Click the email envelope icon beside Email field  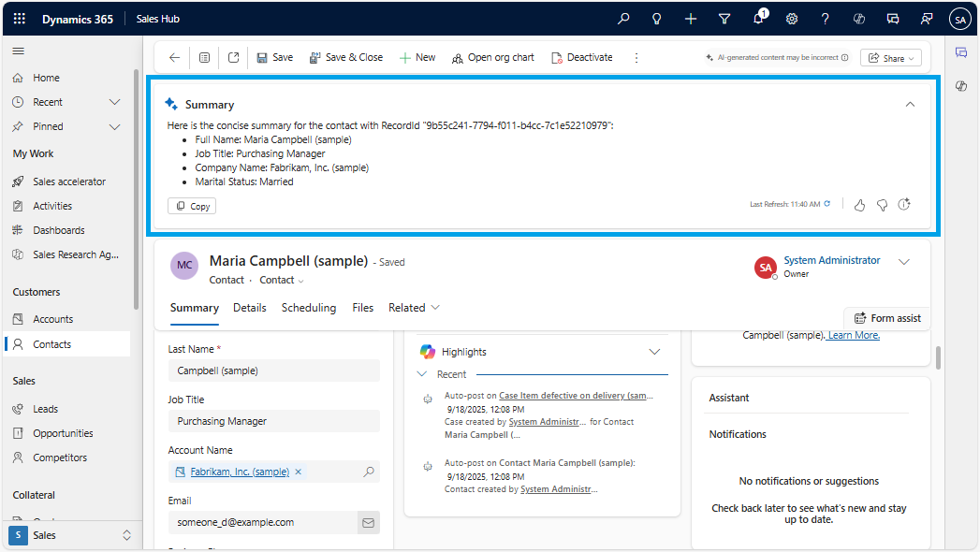369,522
